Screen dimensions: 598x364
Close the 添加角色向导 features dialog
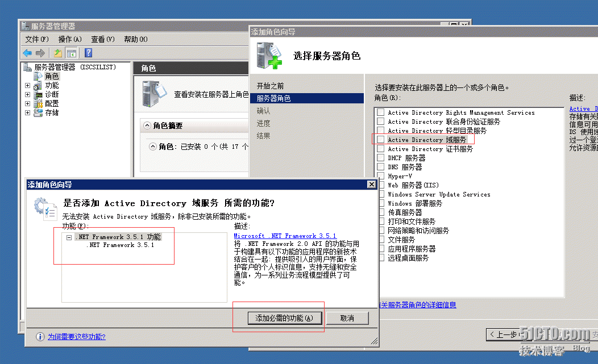click(x=371, y=185)
